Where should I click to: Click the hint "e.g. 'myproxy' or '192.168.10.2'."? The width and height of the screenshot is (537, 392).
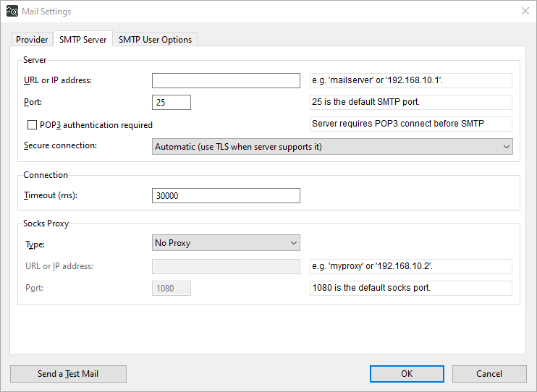[x=372, y=266]
